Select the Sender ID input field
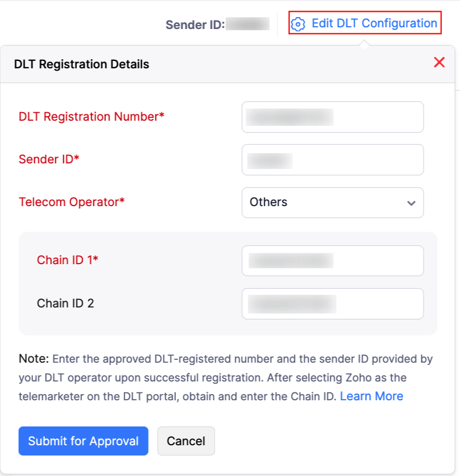 pyautogui.click(x=332, y=159)
